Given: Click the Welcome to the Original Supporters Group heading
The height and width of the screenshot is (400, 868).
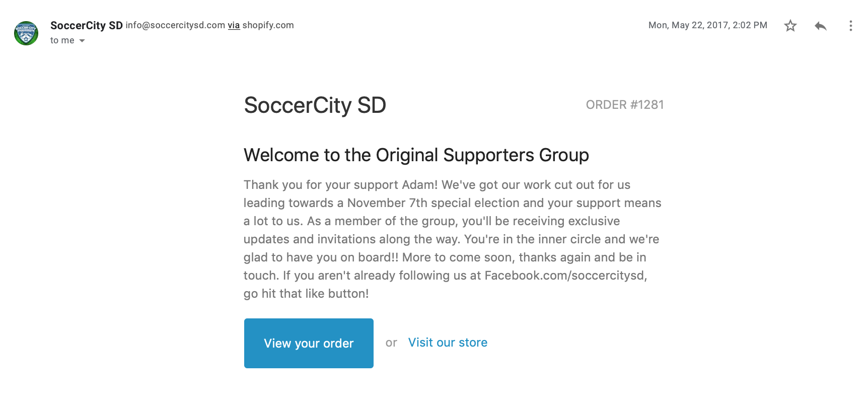Looking at the screenshot, I should (x=416, y=155).
